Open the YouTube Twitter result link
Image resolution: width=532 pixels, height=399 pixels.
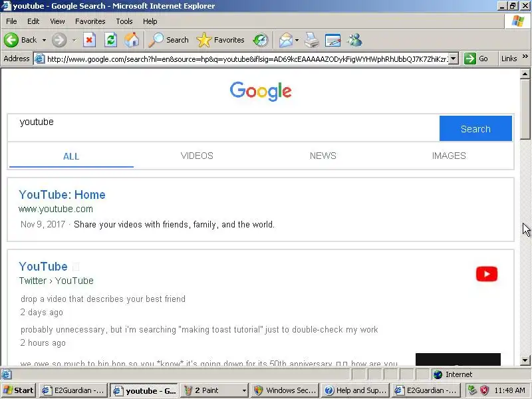coord(43,267)
